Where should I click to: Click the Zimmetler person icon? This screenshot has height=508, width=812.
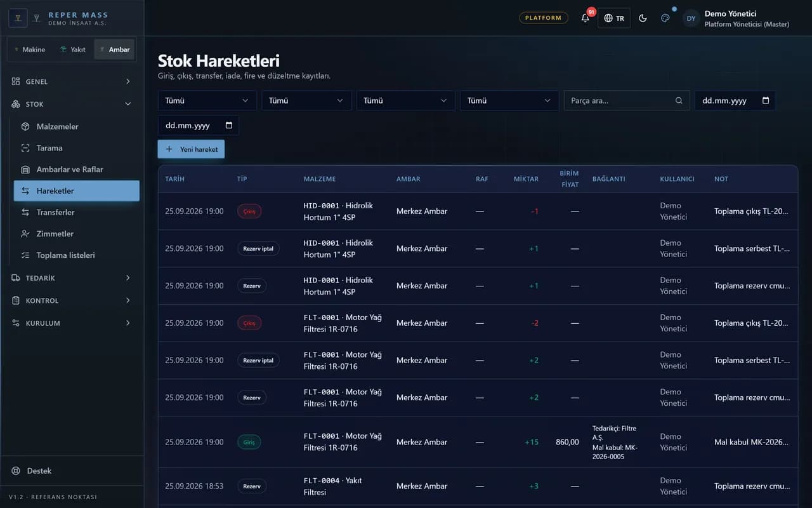pyautogui.click(x=25, y=234)
